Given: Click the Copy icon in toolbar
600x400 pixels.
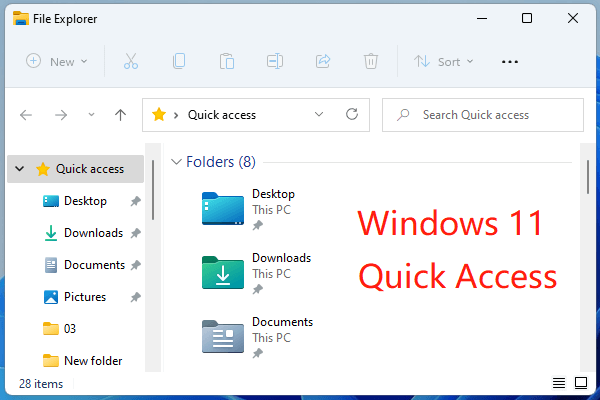Looking at the screenshot, I should [179, 61].
